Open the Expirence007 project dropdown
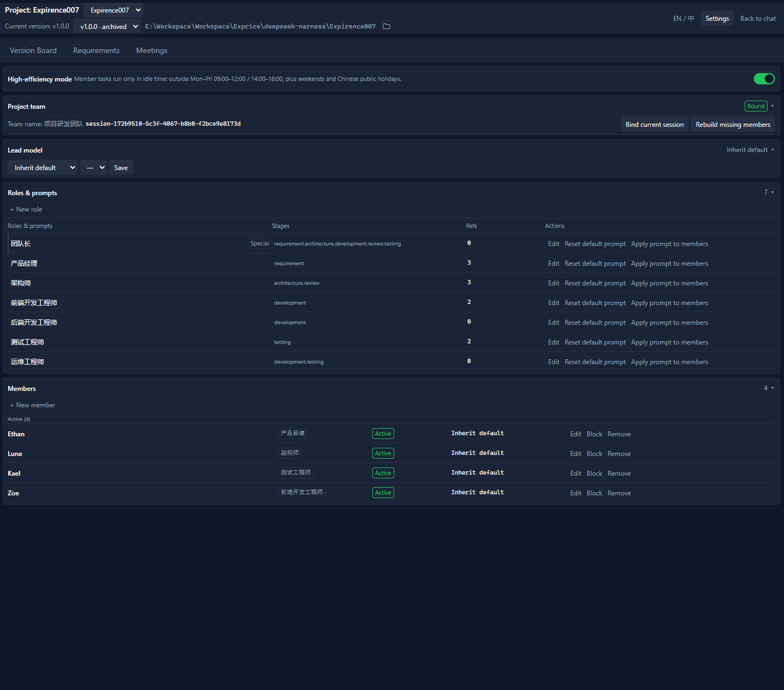 [x=114, y=10]
